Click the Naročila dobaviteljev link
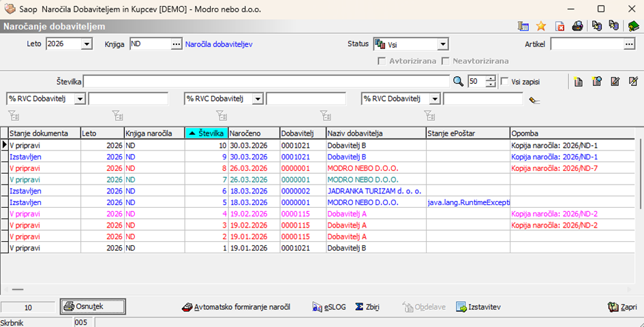This screenshot has width=644, height=327. pos(219,44)
